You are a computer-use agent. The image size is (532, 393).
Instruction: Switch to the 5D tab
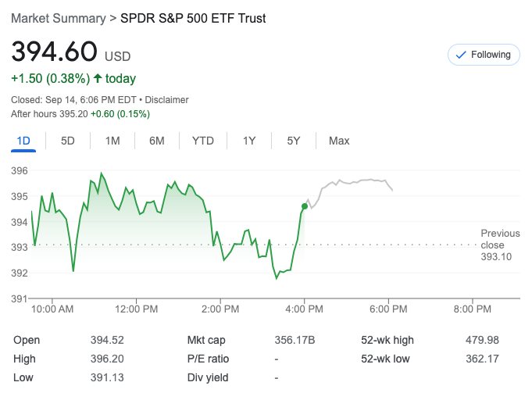(68, 141)
